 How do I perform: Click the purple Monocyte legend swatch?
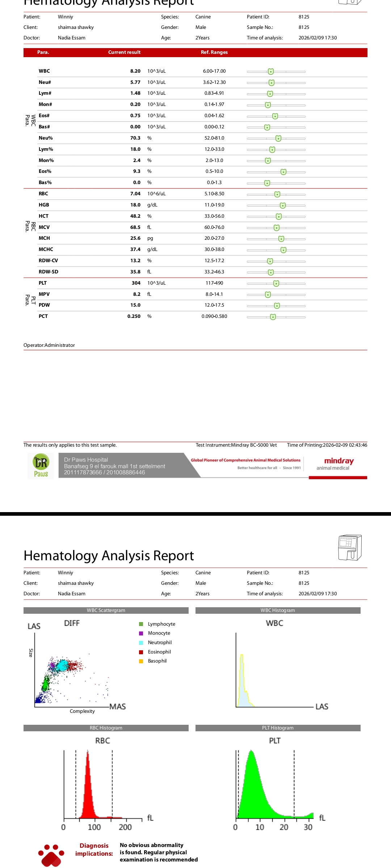pyautogui.click(x=141, y=633)
